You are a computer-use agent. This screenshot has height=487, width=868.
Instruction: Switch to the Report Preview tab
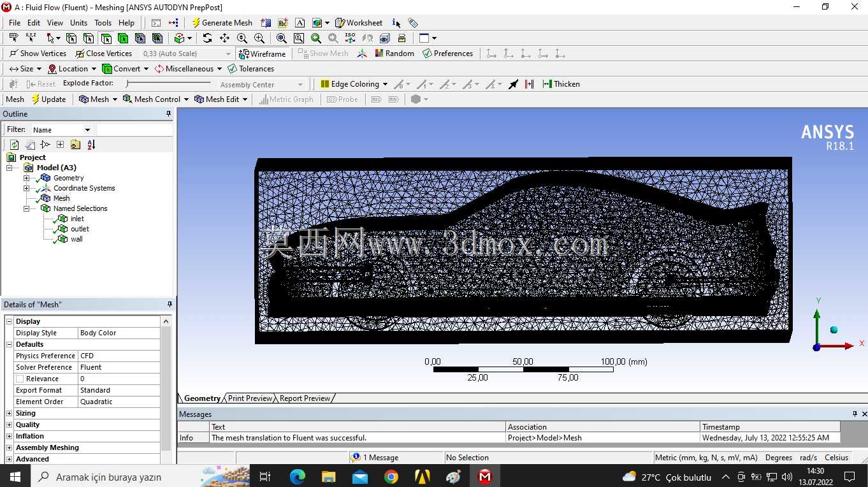pyautogui.click(x=305, y=398)
